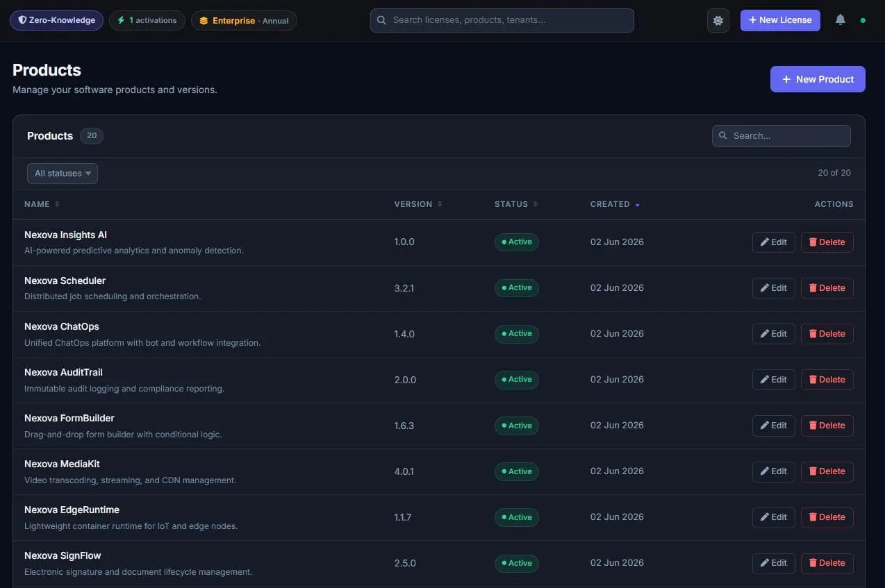Edit Nexova AuditTrail product
885x588 pixels.
(x=774, y=380)
